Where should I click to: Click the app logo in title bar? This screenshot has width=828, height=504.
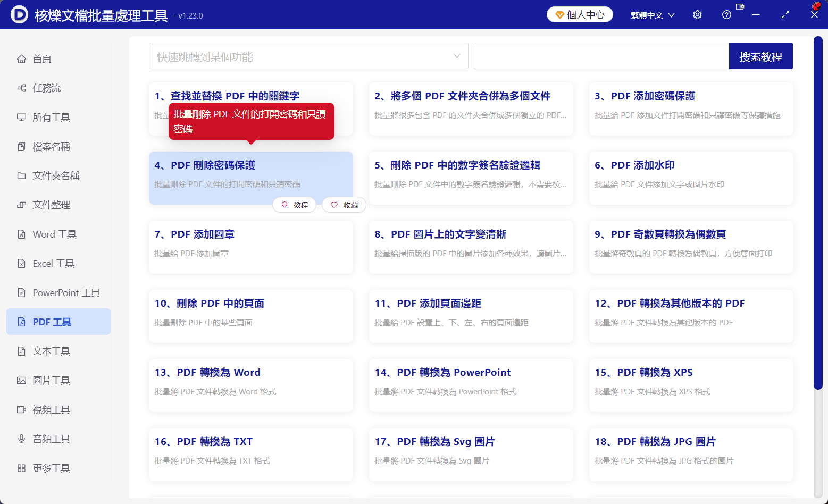(19, 15)
